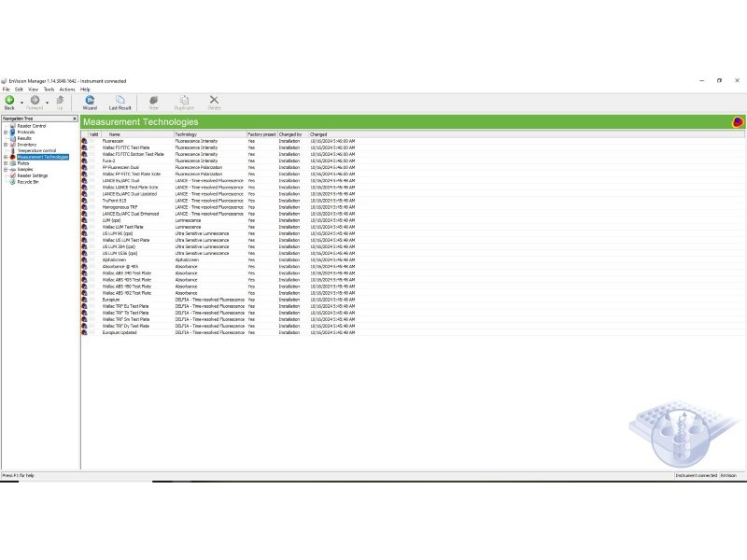This screenshot has height=560, width=747.
Task: Click the row icon beside TruPoint 615
Action: [x=84, y=201]
